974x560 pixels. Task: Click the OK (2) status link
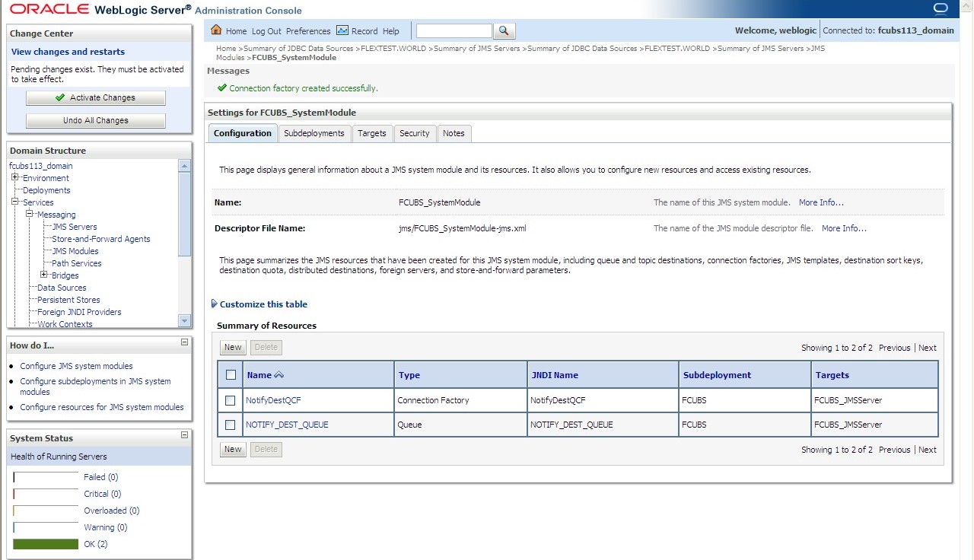(96, 544)
